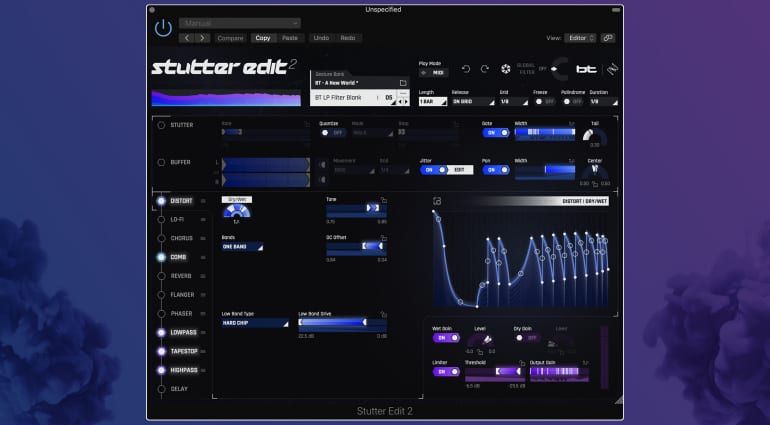Enable the Chorus module circle
The height and width of the screenshot is (425, 770).
coord(161,238)
